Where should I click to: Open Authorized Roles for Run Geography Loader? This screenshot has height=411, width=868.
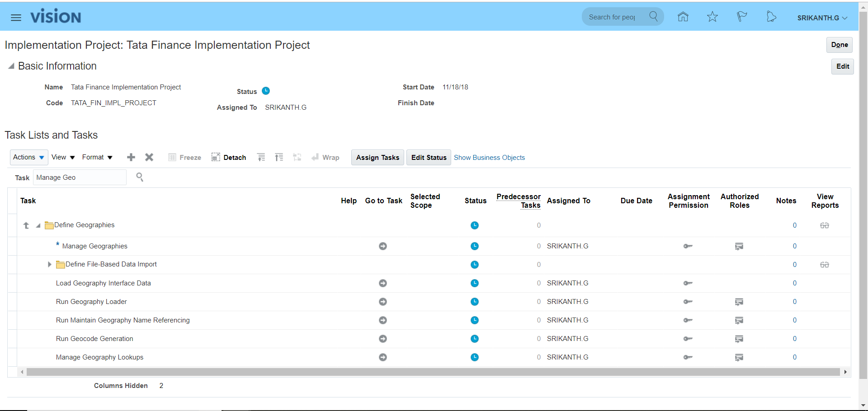tap(739, 302)
